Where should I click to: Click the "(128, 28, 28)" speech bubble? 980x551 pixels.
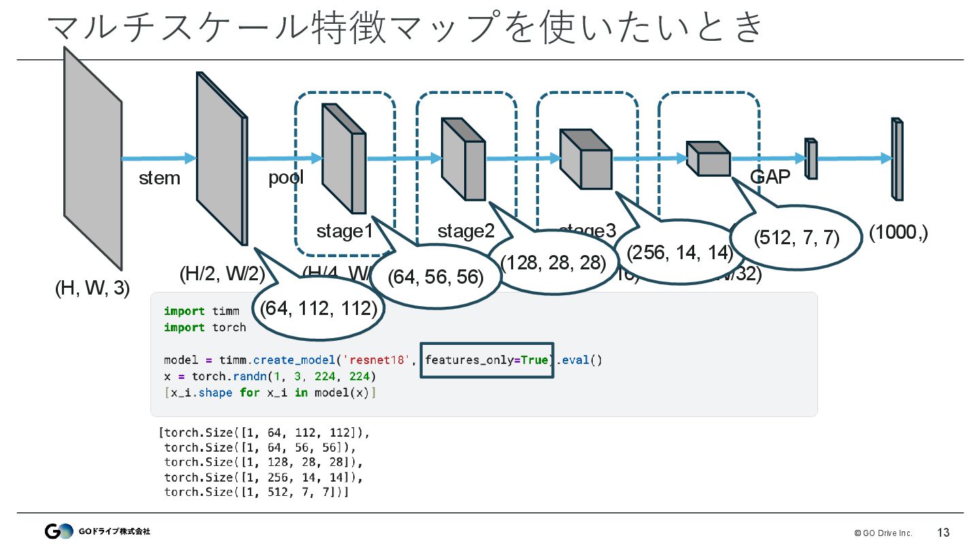pos(553,263)
